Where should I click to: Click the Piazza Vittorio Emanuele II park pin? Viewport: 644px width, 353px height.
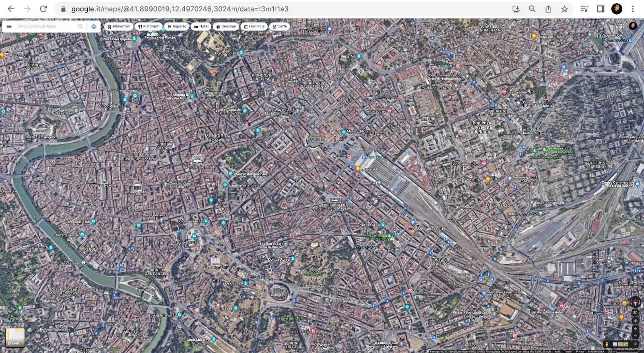(389, 235)
